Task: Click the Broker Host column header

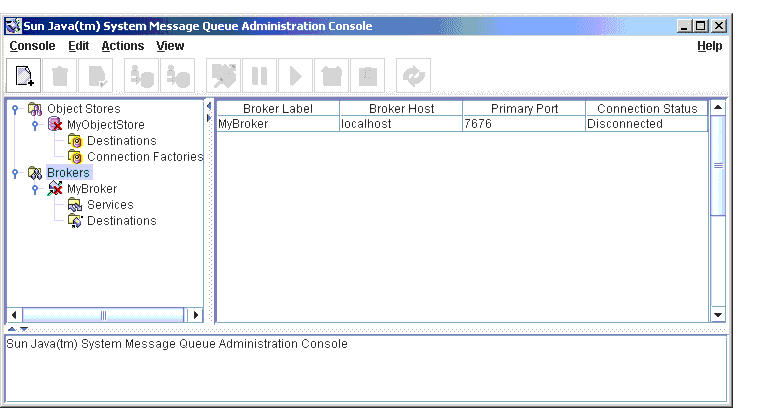Action: tap(401, 108)
